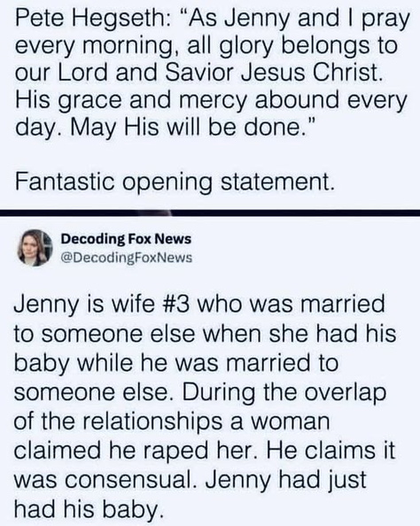The height and width of the screenshot is (526, 420).
Task: Click the line starting "Jenny is wife"
Action: [x=199, y=306]
